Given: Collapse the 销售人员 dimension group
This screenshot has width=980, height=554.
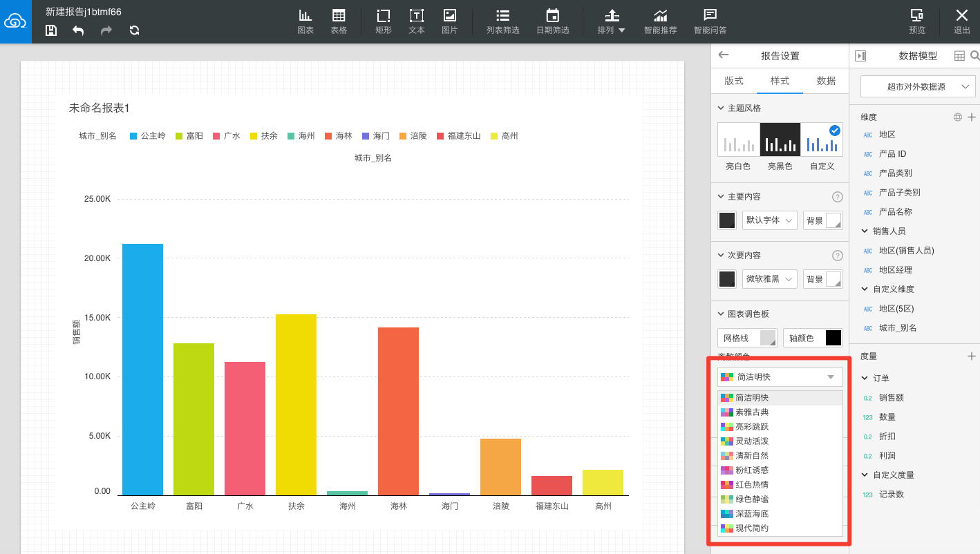Looking at the screenshot, I should pyautogui.click(x=865, y=231).
